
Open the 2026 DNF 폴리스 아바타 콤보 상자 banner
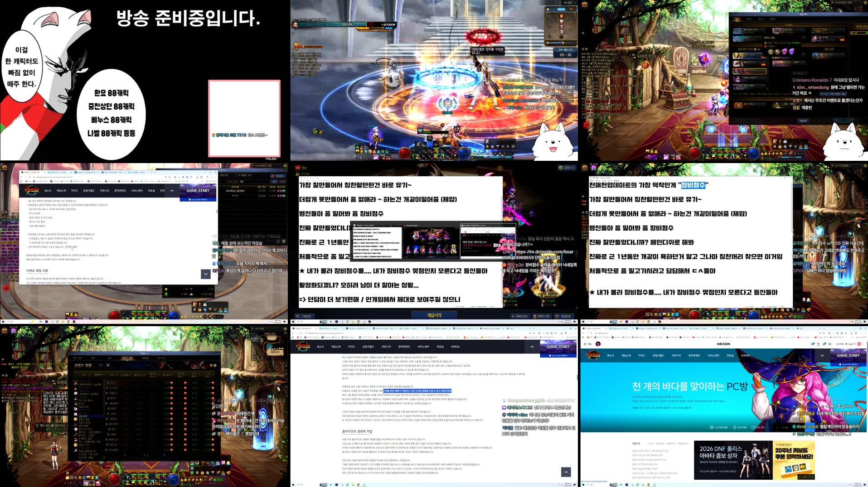click(x=733, y=460)
